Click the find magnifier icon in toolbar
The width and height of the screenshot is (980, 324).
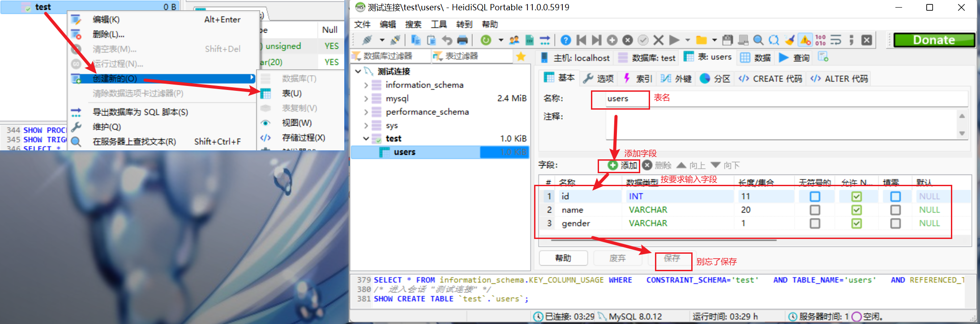(758, 40)
